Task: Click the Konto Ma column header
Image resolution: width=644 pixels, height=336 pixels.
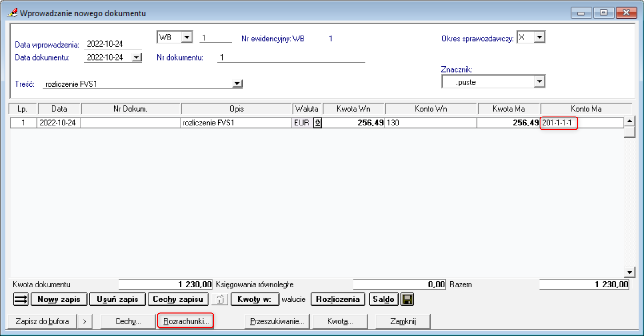Action: pos(586,109)
